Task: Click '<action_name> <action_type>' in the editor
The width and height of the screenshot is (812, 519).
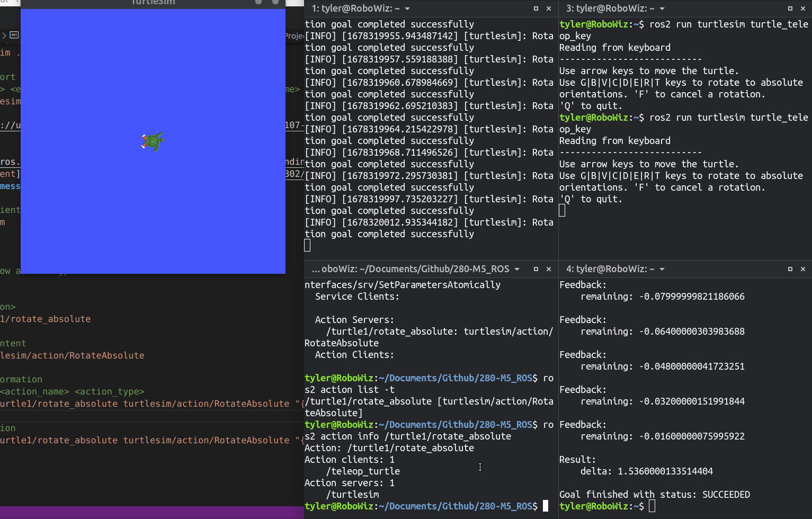Action: point(72,391)
